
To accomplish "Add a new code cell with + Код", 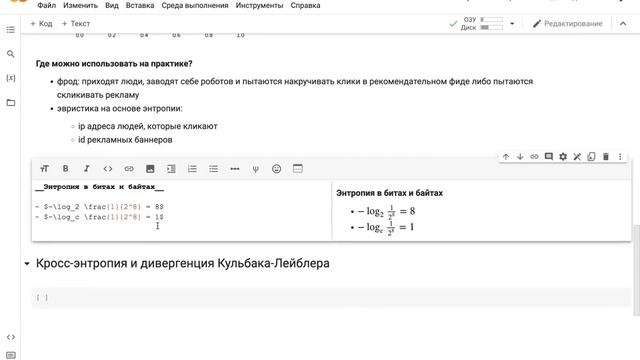I will pyautogui.click(x=41, y=24).
